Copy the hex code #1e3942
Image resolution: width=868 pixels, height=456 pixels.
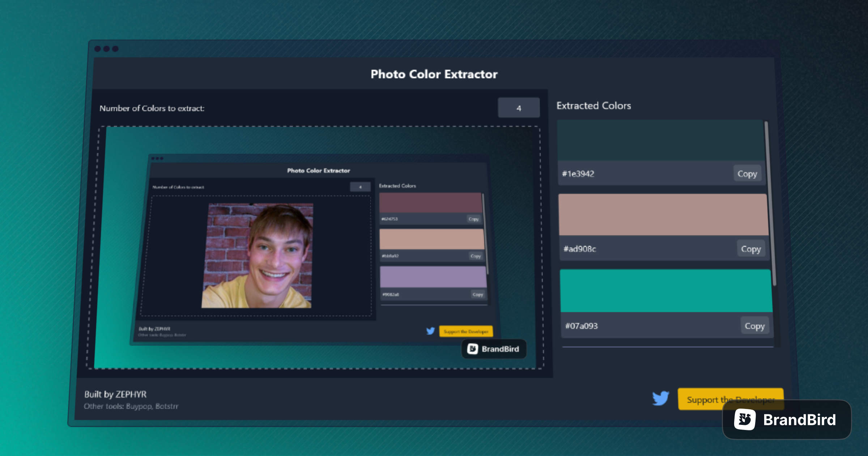click(747, 174)
